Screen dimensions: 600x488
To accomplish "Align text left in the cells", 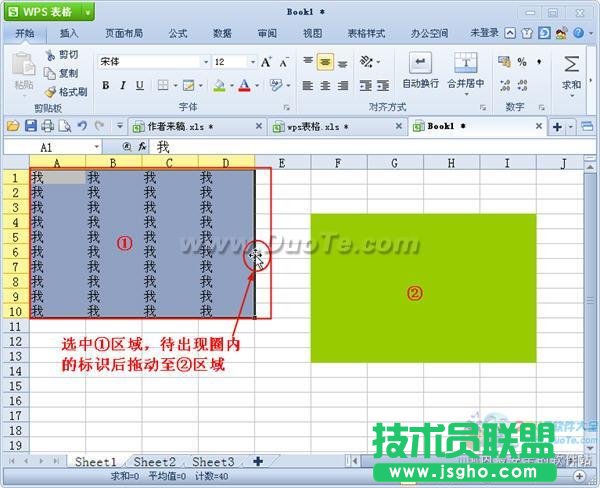I will click(x=308, y=86).
